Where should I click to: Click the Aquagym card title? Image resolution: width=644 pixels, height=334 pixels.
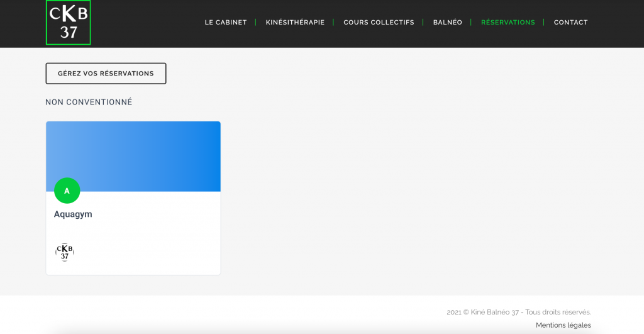73,214
